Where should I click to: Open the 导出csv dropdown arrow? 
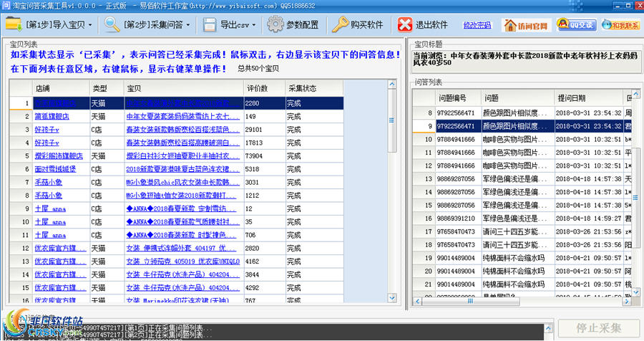[254, 25]
